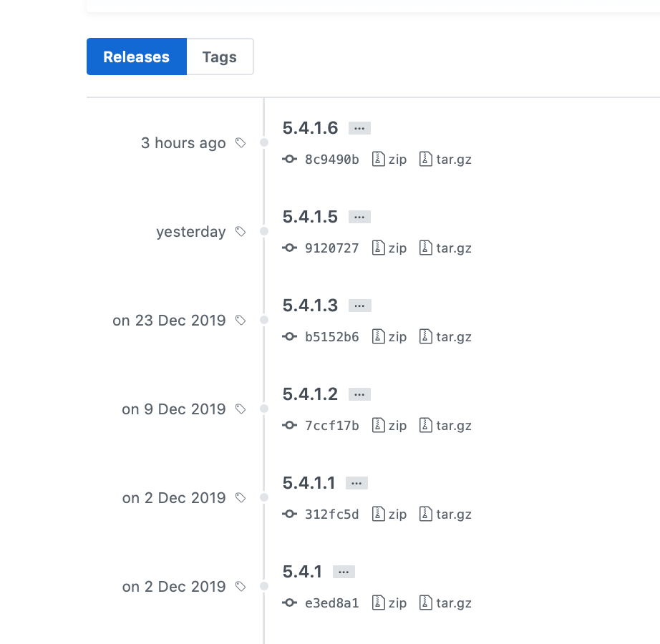Open release 5.4.1.1 title link

coord(309,483)
